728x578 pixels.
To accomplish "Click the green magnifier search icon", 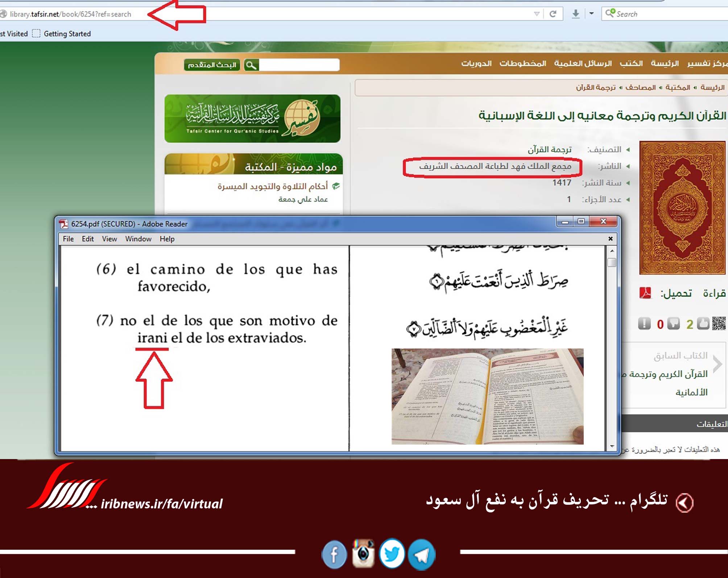I will click(251, 65).
